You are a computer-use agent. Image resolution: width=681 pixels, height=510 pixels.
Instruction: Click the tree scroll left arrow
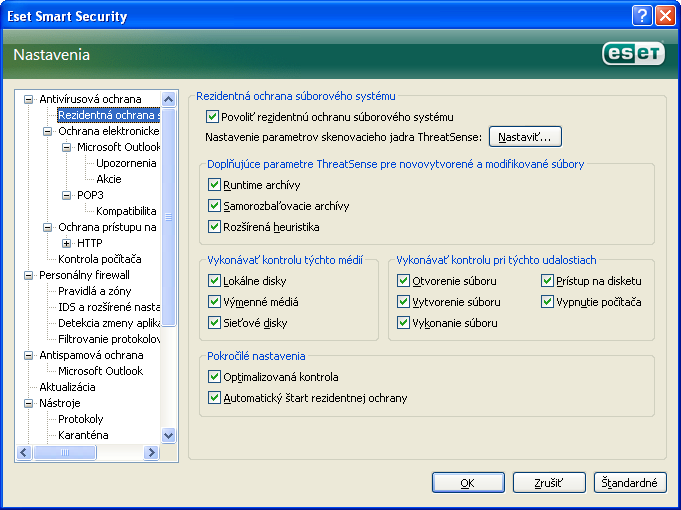[x=24, y=452]
